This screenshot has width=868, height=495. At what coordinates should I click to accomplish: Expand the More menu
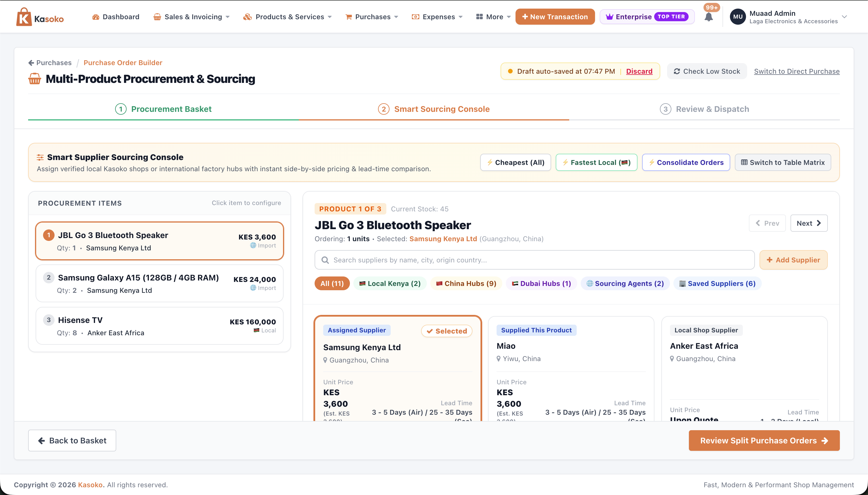493,17
